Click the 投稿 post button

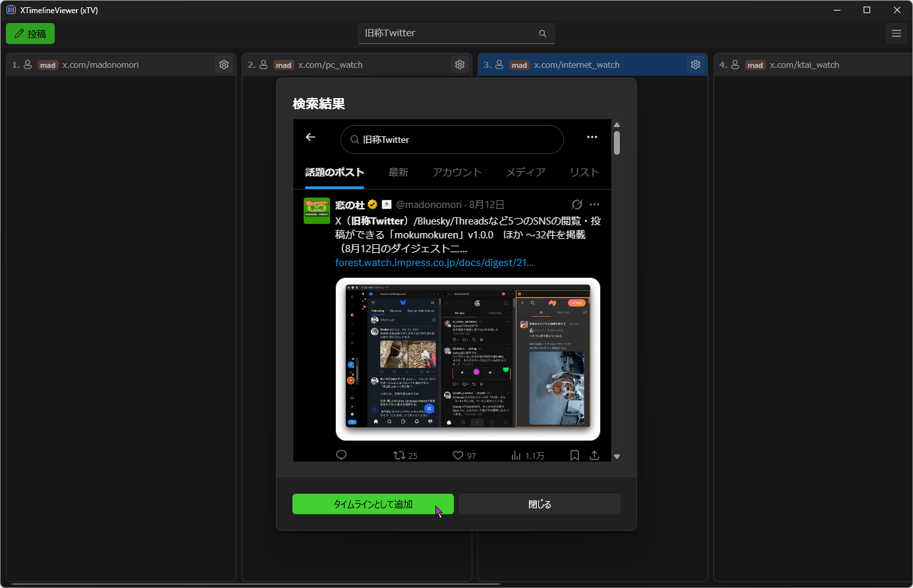(30, 34)
